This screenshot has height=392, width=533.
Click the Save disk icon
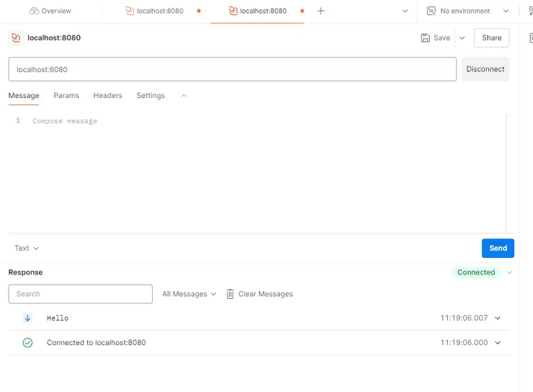(426, 37)
